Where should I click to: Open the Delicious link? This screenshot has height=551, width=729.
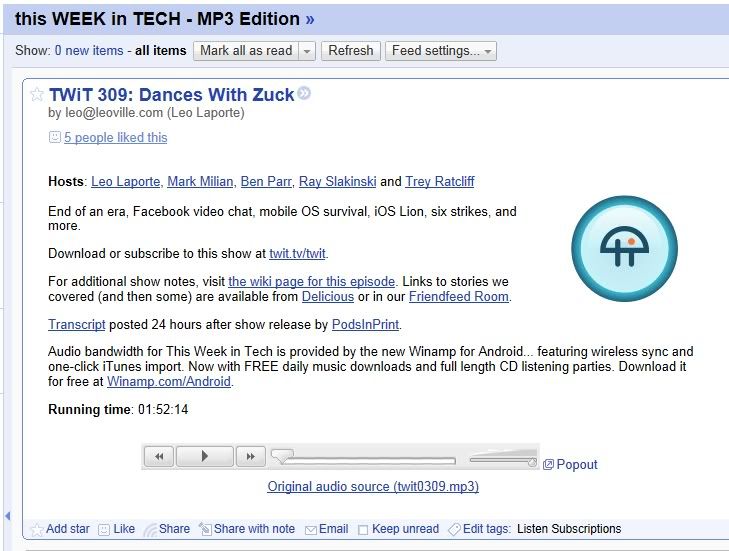click(x=328, y=296)
